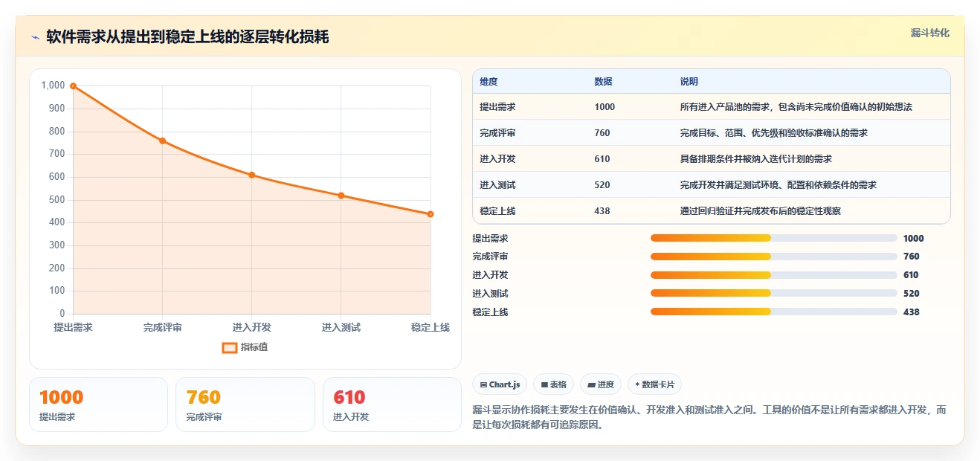The image size is (980, 461).
Task: Click the 进入测试 x-axis label
Action: click(341, 327)
